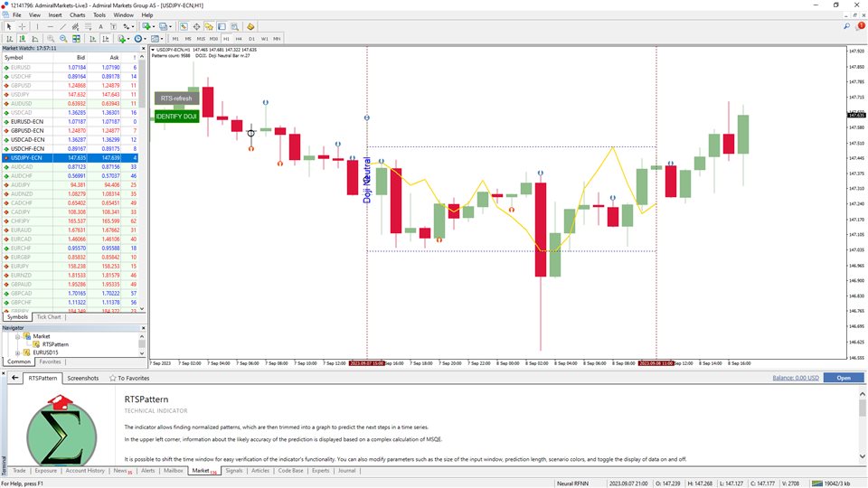Screen dimensions: 868x488
Task: Pick the Fibonacci retracement tool
Action: (88, 26)
